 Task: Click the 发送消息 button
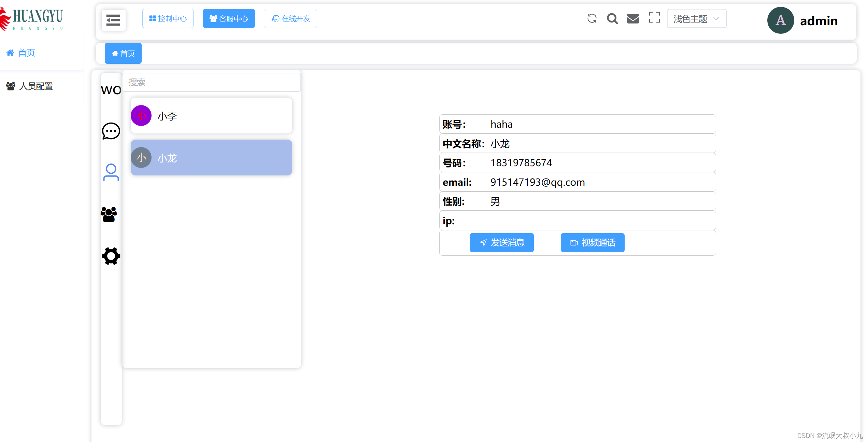(501, 242)
